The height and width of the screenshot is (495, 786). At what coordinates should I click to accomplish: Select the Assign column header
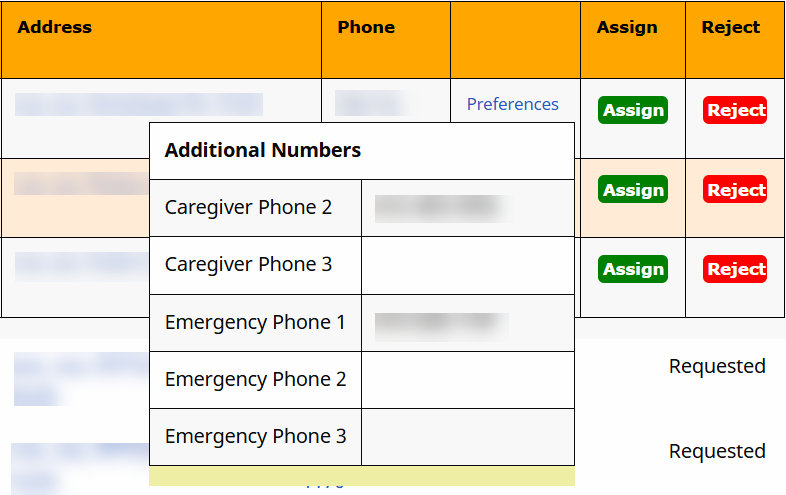click(627, 28)
